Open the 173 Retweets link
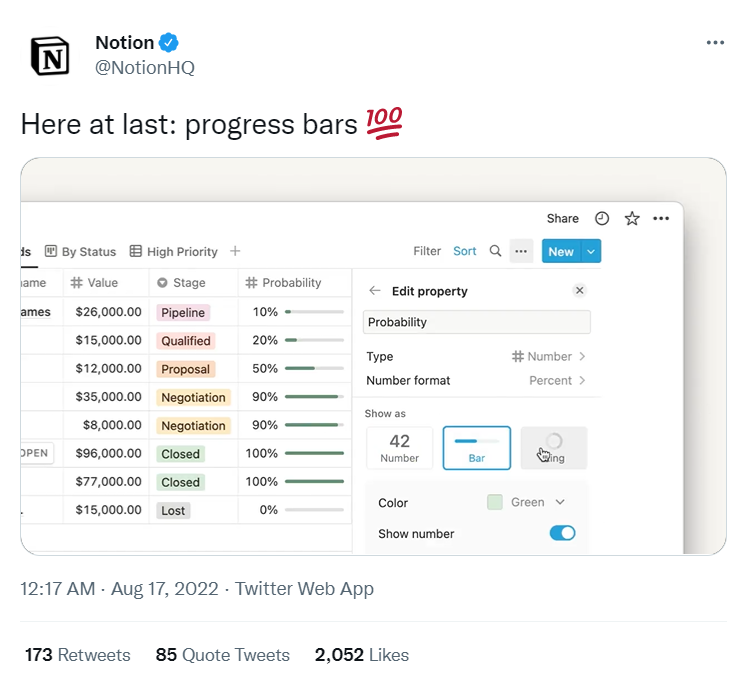 78,655
